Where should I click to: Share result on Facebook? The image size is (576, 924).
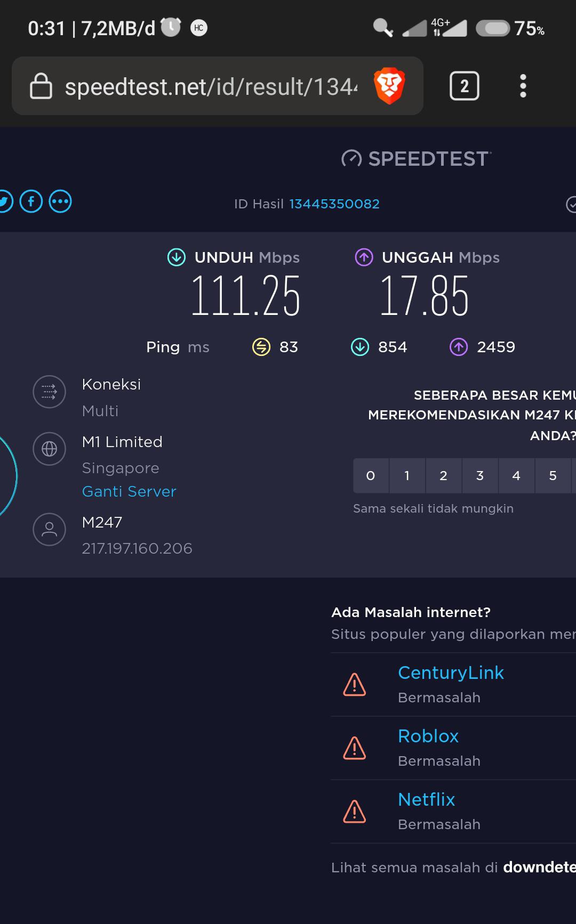(31, 201)
